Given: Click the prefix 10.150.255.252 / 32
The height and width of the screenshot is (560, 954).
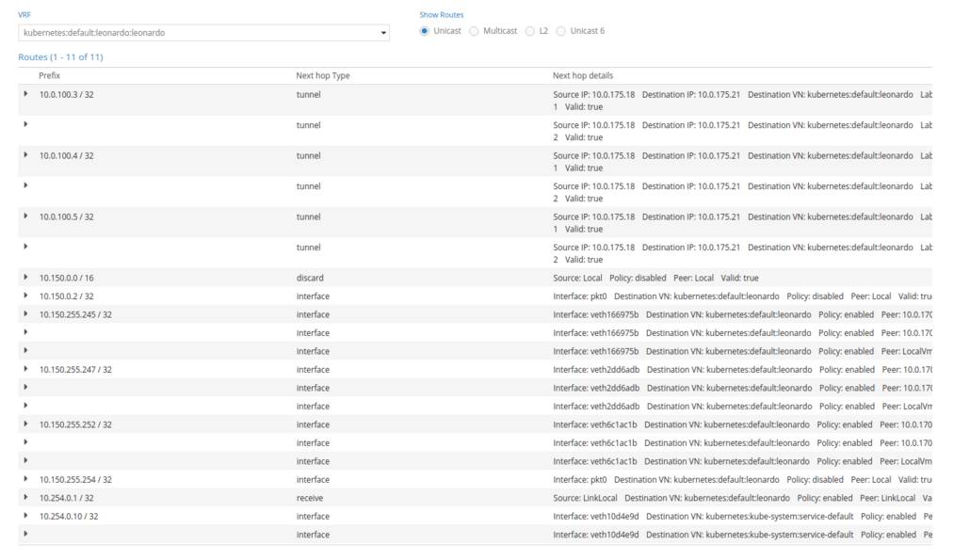Looking at the screenshot, I should pyautogui.click(x=75, y=424).
